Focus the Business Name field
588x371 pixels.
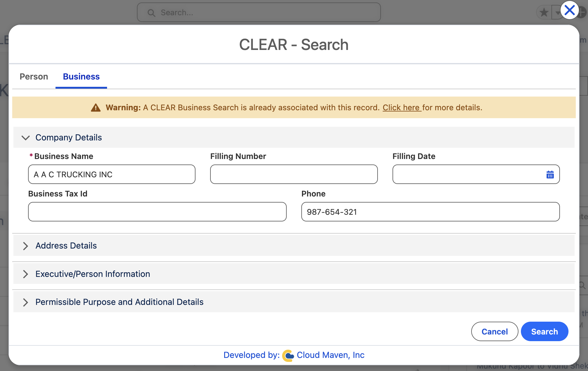(112, 174)
